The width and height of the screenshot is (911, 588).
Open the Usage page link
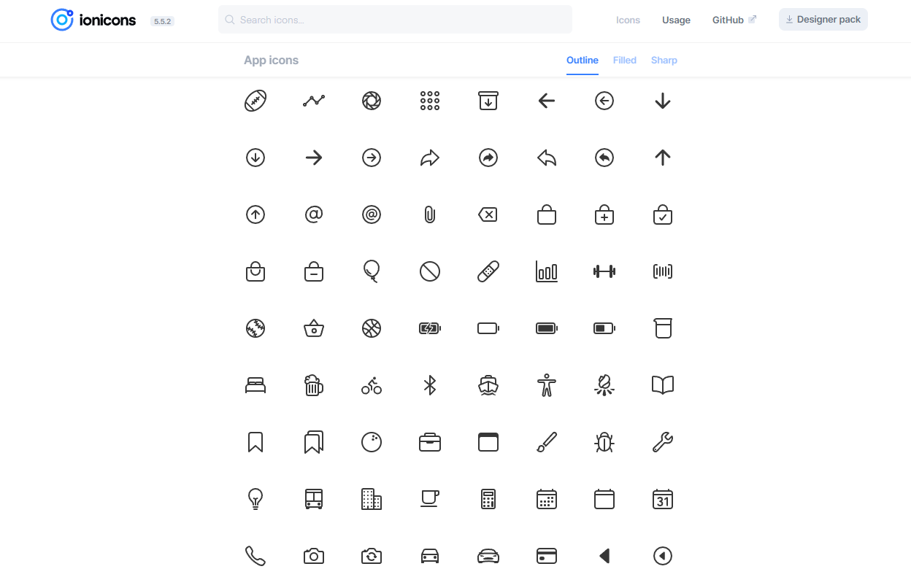(676, 20)
